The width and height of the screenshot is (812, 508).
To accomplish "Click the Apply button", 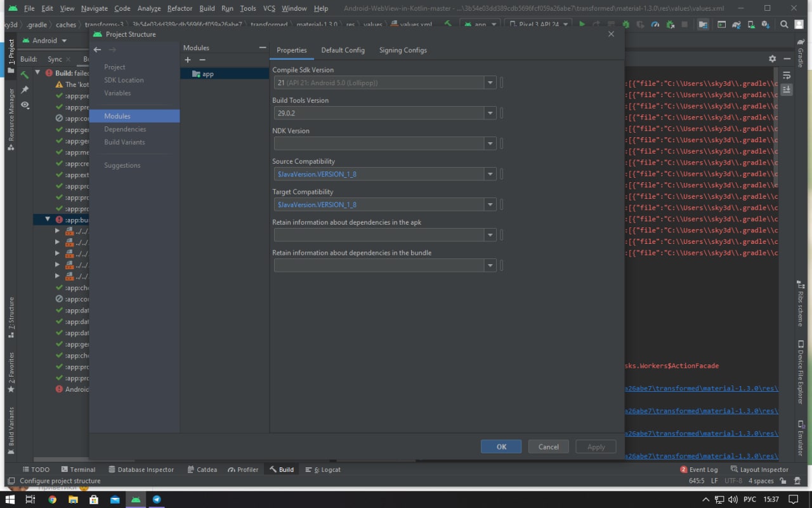I will tap(596, 446).
